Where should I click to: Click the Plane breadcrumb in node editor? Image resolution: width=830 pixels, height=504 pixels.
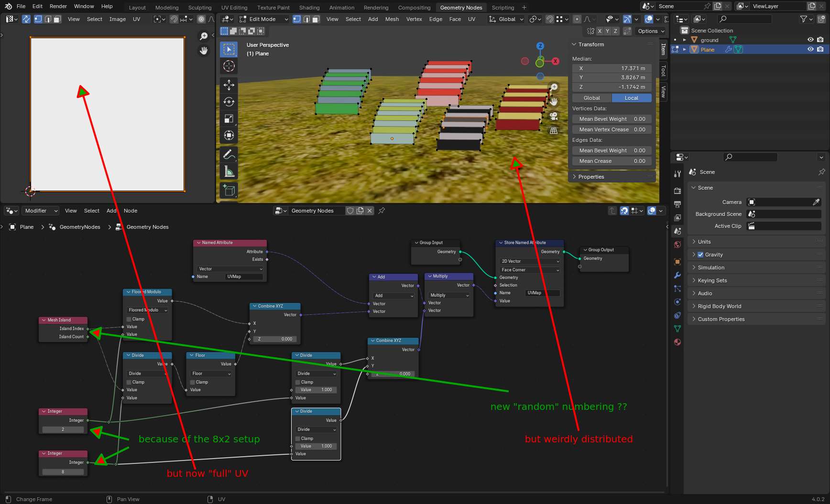27,227
